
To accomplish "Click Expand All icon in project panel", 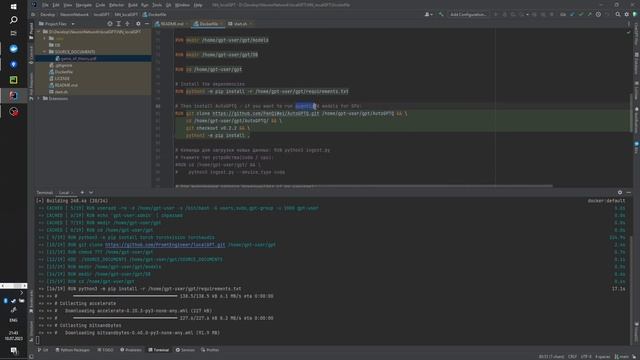I will (x=119, y=24).
